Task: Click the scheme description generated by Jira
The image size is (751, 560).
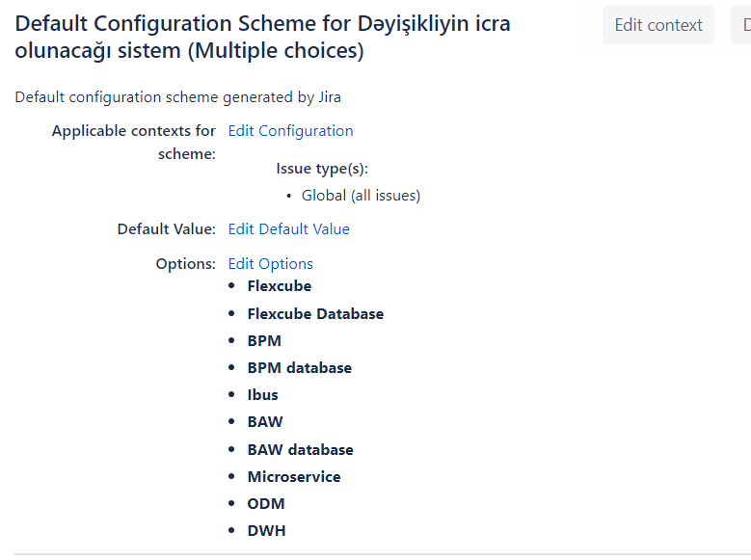Action: (177, 97)
